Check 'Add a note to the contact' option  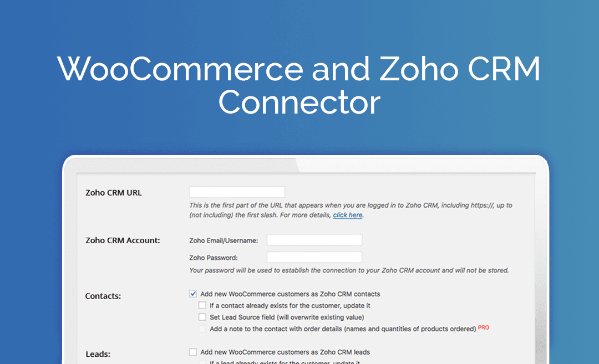coord(202,329)
